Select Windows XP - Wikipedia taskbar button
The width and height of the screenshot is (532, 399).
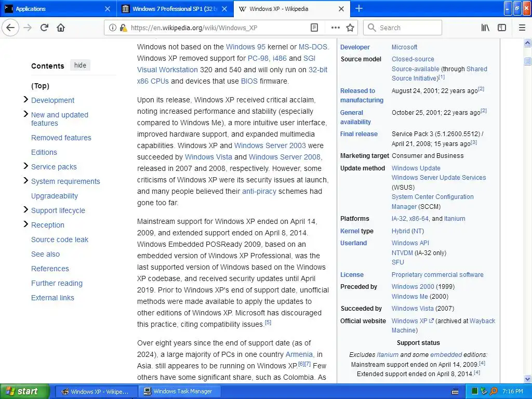[x=96, y=391]
